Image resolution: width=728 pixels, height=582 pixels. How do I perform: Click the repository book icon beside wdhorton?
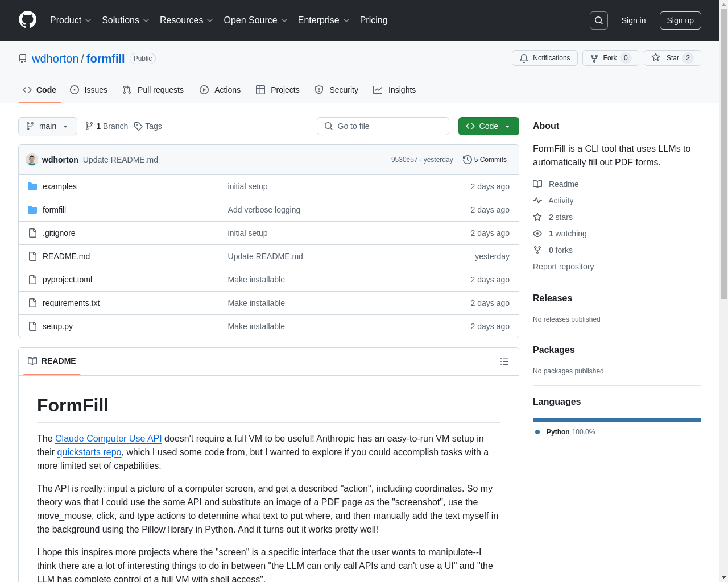pyautogui.click(x=23, y=59)
